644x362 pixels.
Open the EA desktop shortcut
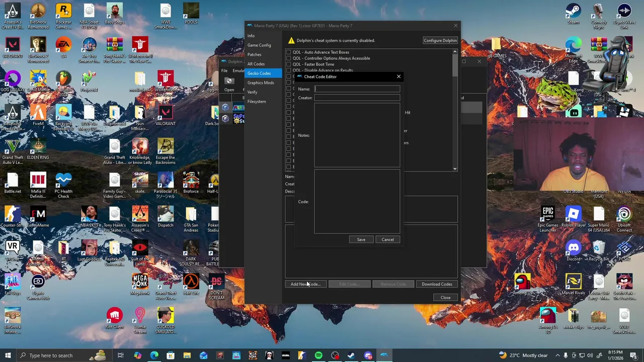63,47
